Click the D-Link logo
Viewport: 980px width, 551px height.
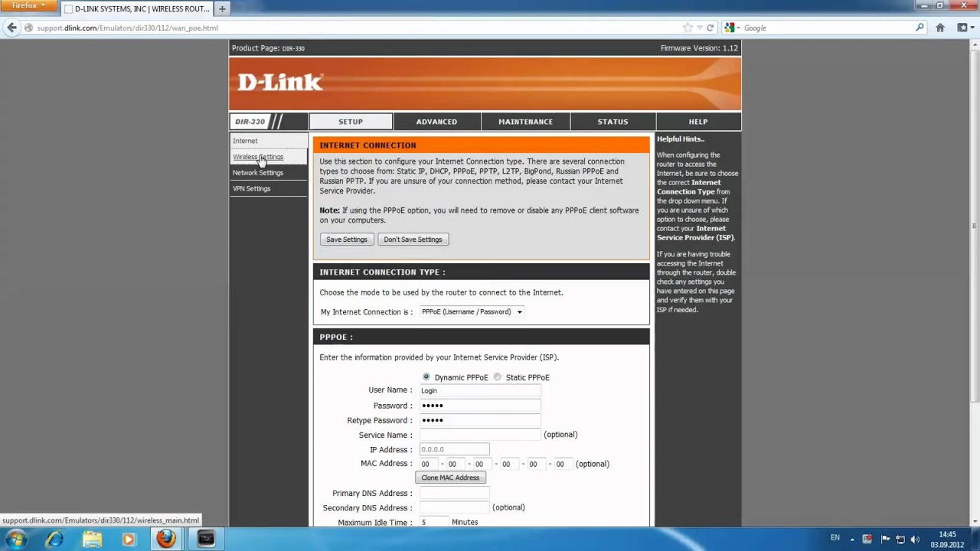(280, 82)
